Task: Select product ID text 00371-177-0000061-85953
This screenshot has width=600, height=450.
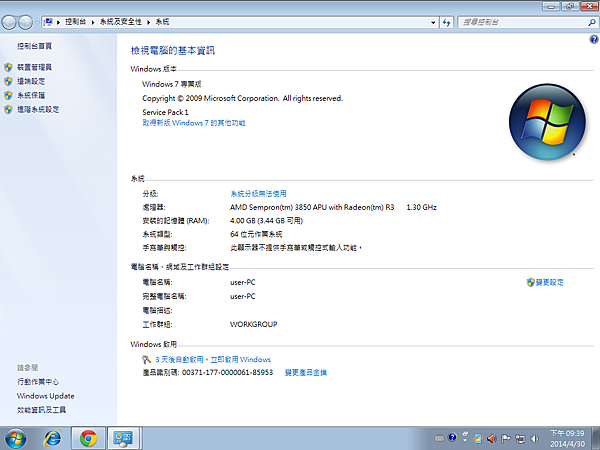Action: [227, 372]
